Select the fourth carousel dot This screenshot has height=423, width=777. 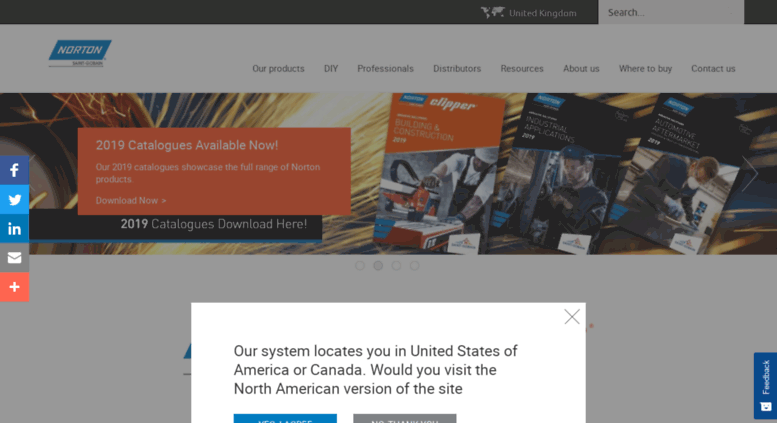[414, 266]
